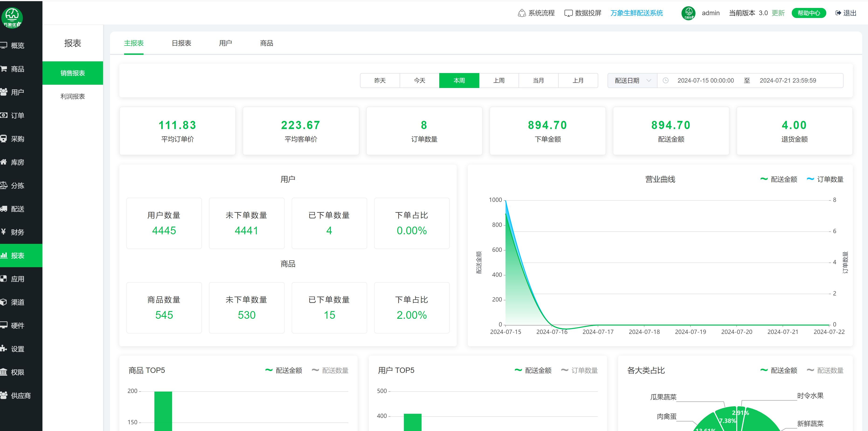Open the 财务 finance yen icon
The width and height of the screenshot is (868, 431).
(x=3, y=232)
